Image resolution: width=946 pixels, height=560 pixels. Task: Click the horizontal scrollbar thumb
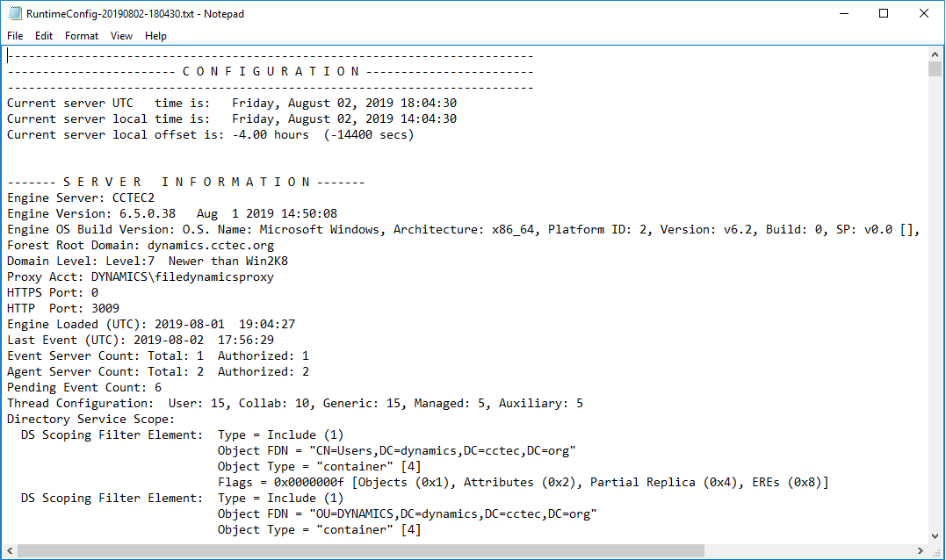coord(360,551)
